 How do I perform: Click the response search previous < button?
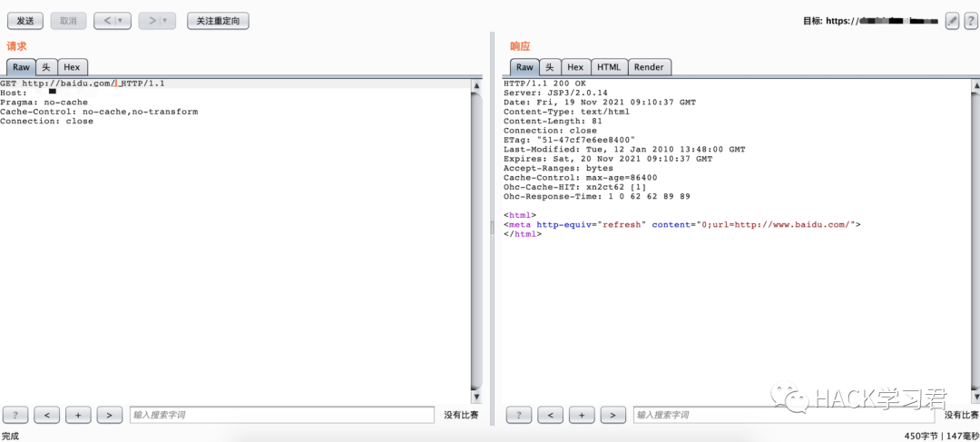click(x=550, y=415)
